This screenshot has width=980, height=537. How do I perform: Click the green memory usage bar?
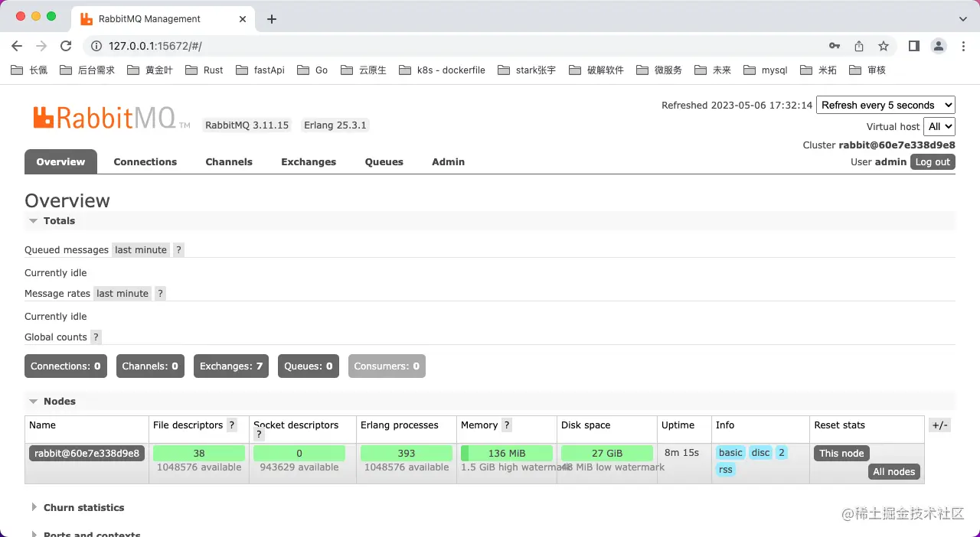coord(506,452)
